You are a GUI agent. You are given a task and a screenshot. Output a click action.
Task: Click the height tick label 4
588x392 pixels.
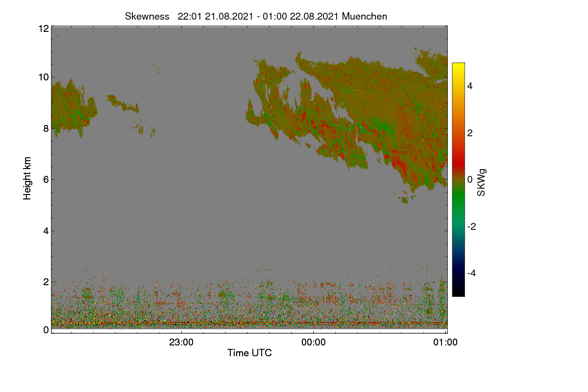tap(46, 230)
